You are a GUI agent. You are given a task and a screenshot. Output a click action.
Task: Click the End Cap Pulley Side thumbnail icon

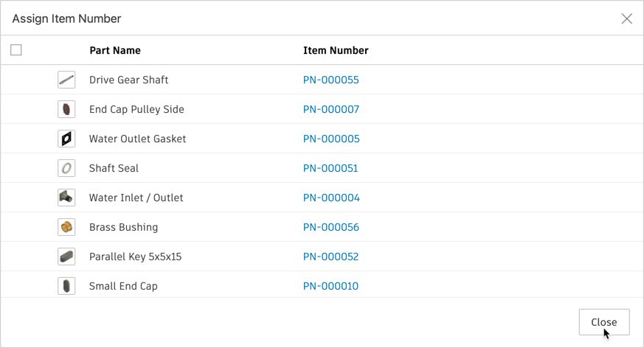tap(66, 109)
